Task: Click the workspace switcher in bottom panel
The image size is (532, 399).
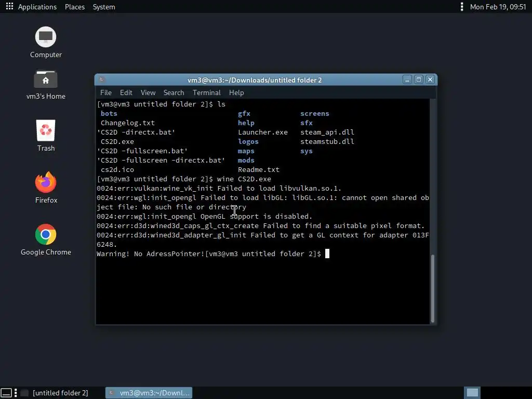Action: click(x=472, y=393)
